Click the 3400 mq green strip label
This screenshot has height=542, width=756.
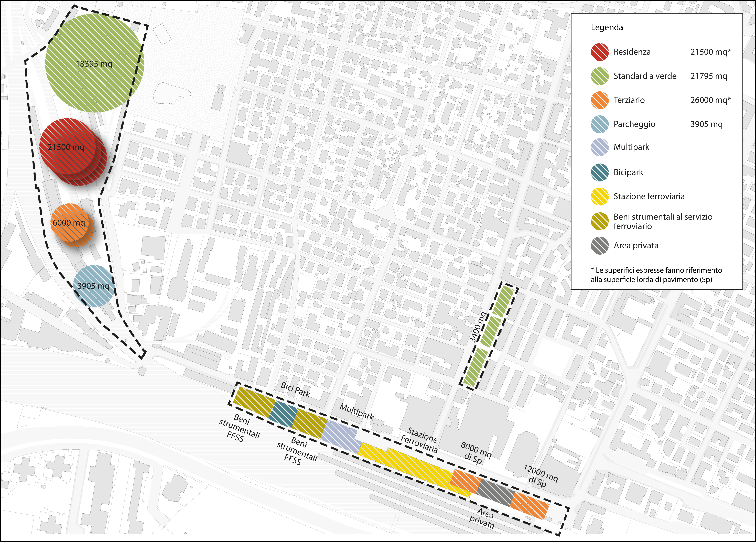(x=478, y=327)
